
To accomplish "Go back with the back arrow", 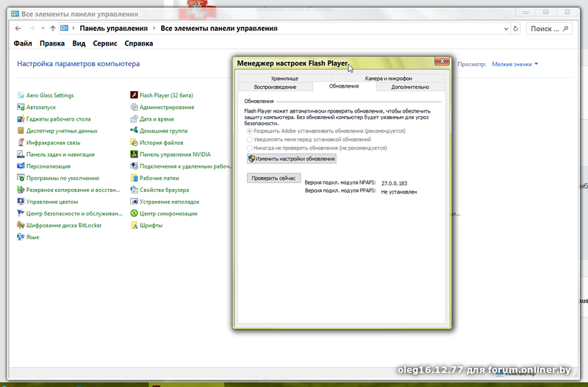I will coord(18,29).
